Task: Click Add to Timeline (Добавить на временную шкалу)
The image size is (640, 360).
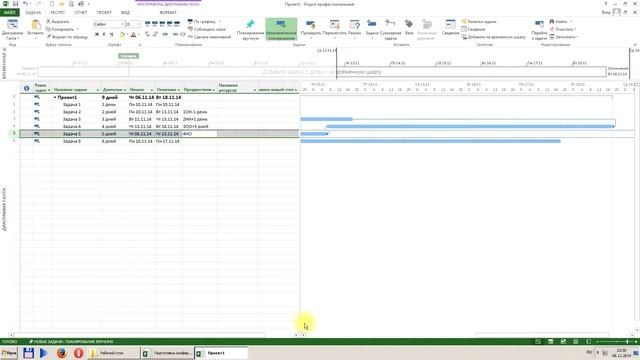Action: pyautogui.click(x=493, y=37)
